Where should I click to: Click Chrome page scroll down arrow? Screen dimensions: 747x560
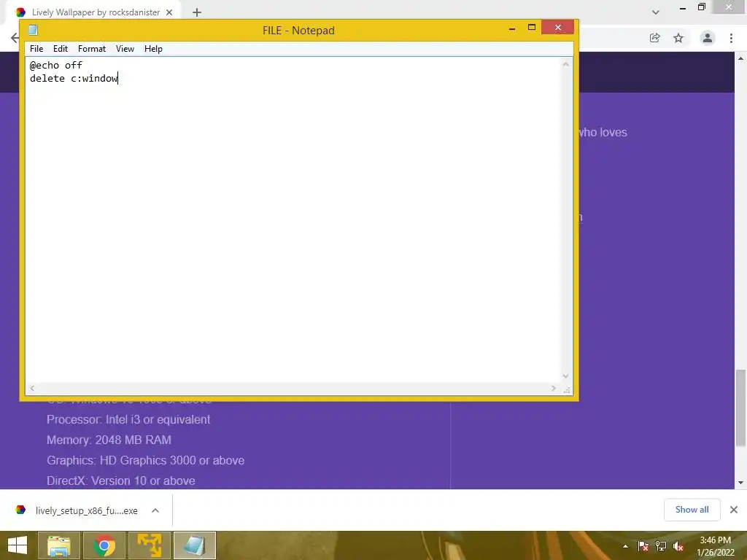[741, 483]
